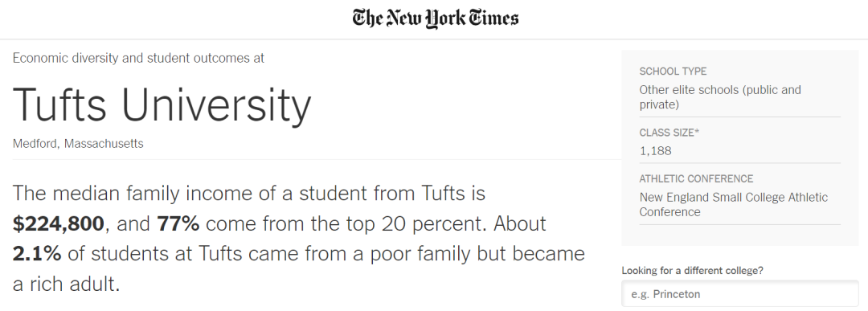Screen dimensions: 868x311
Task: Click the bold $224,800 median income figure
Action: (x=58, y=224)
